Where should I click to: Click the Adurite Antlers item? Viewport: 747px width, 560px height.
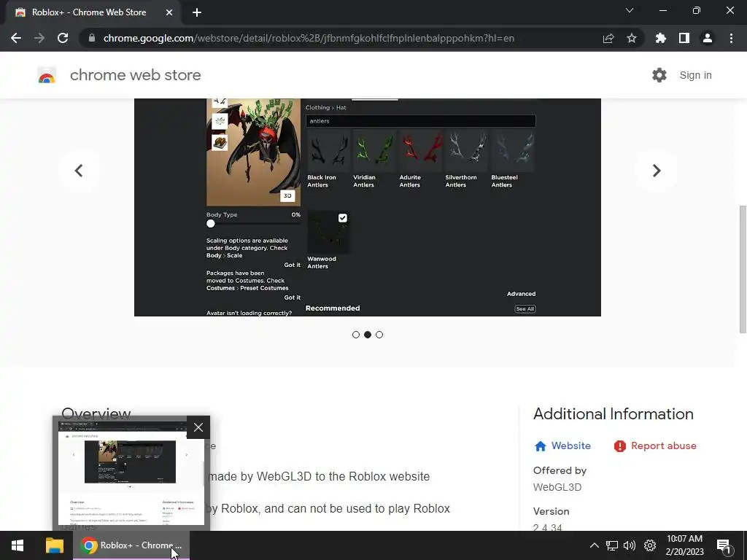click(421, 159)
